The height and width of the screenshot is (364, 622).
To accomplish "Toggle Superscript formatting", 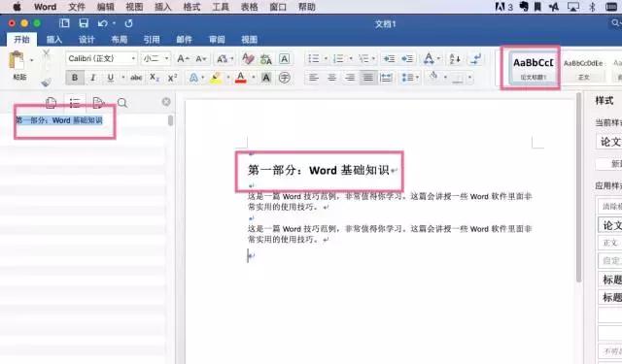I will click(x=172, y=78).
